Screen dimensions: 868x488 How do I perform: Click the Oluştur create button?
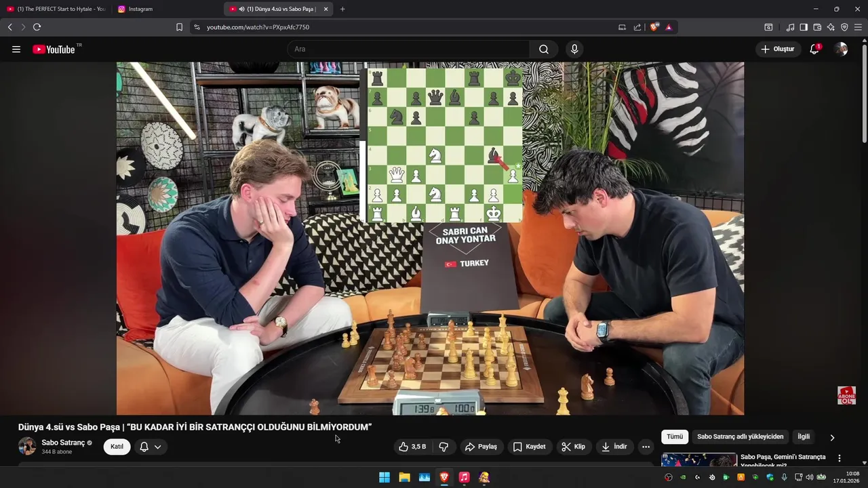pos(777,49)
